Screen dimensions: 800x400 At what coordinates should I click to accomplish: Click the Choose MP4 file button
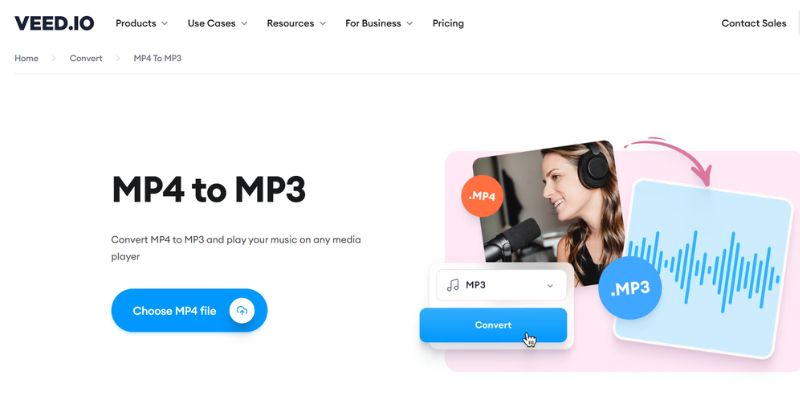189,311
